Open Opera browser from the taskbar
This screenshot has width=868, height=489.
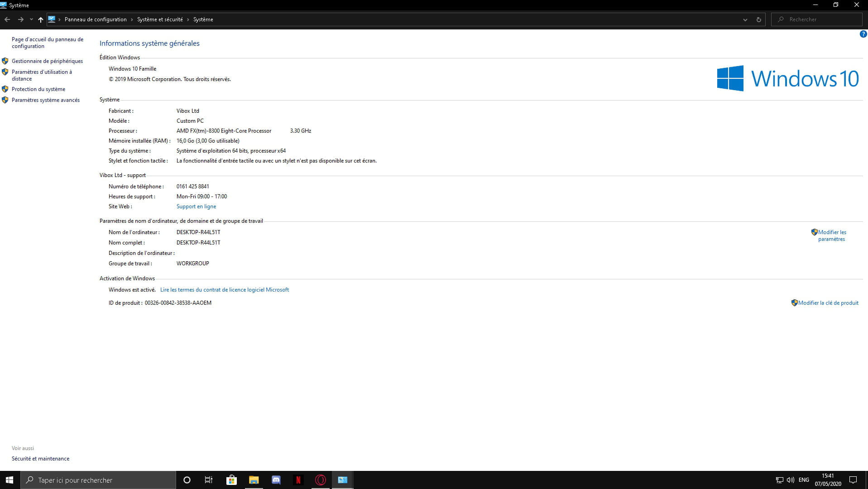point(321,480)
